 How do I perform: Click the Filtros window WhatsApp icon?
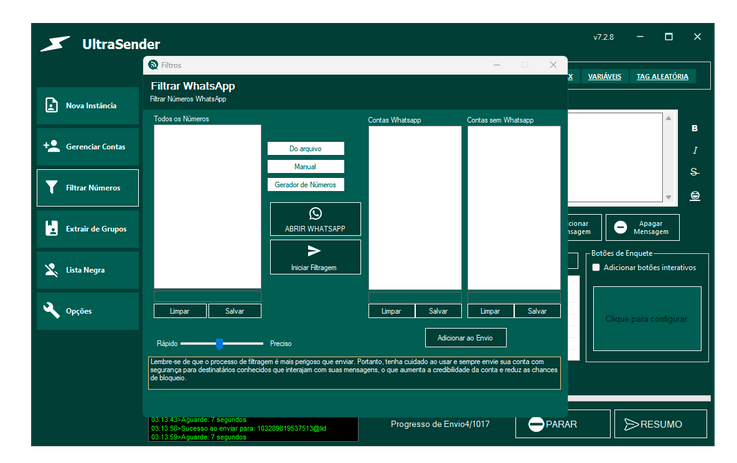(153, 65)
